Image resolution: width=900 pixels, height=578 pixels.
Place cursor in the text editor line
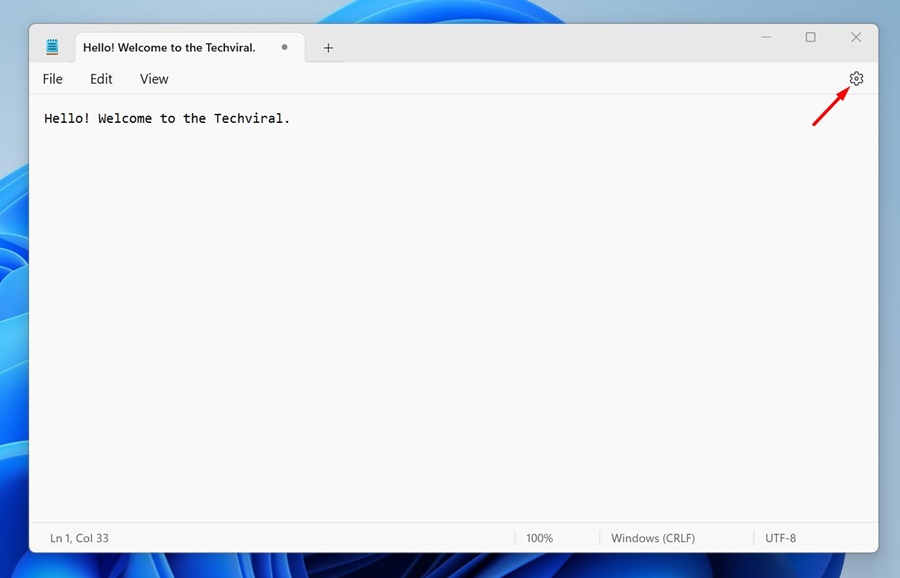[x=167, y=119]
